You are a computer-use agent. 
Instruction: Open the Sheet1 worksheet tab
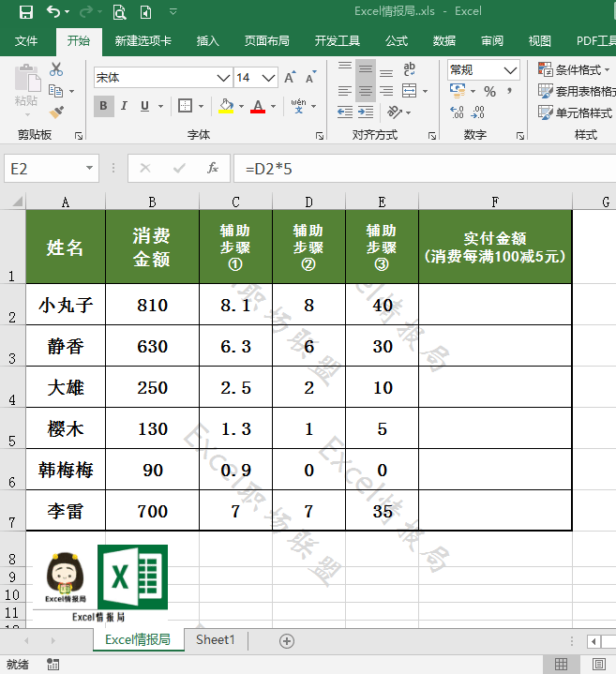tap(216, 639)
